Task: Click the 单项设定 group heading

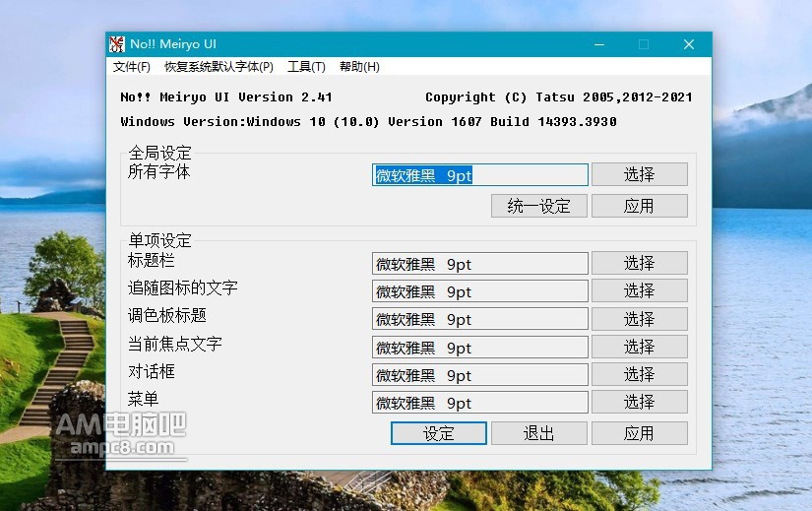Action: point(160,240)
